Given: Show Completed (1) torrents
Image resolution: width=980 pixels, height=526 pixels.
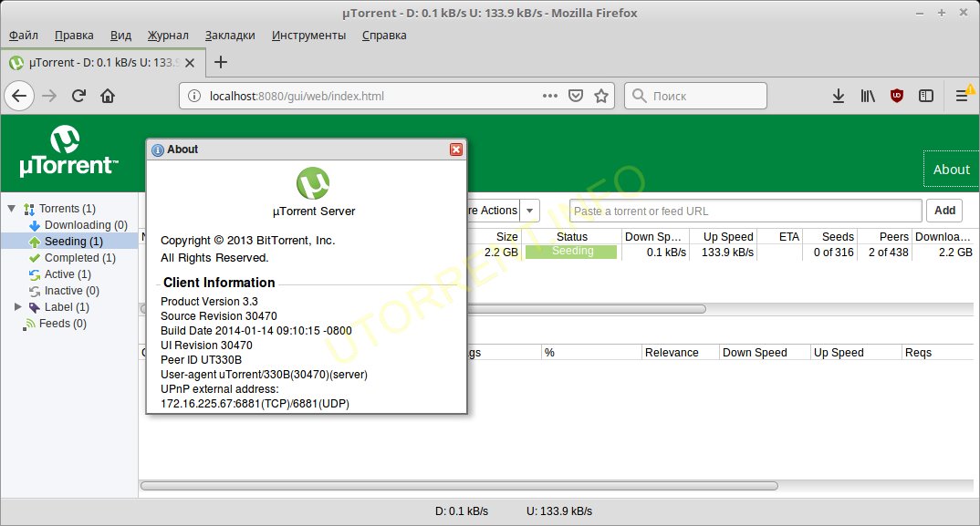Looking at the screenshot, I should click(79, 257).
